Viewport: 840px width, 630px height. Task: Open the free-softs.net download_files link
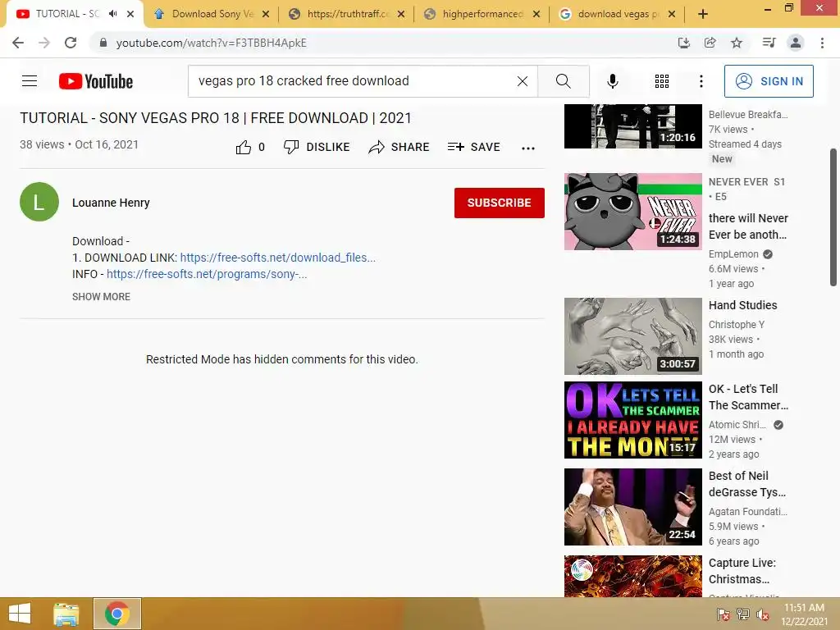pos(277,257)
